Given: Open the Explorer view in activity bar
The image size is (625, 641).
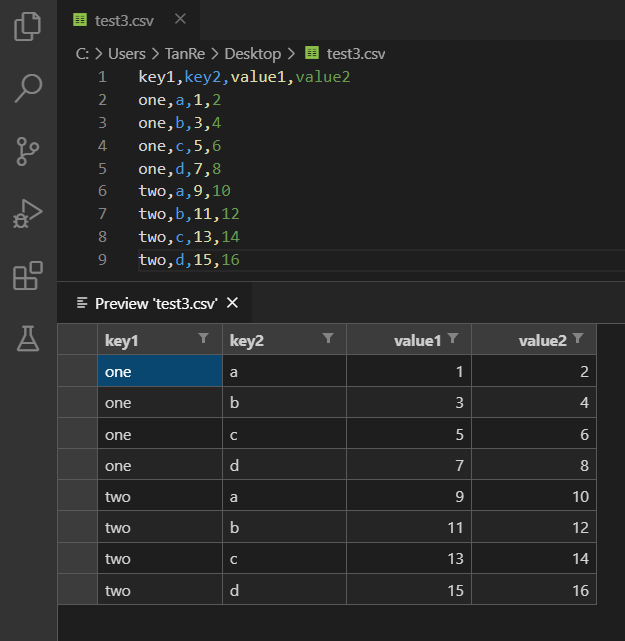Looking at the screenshot, I should 27,27.
